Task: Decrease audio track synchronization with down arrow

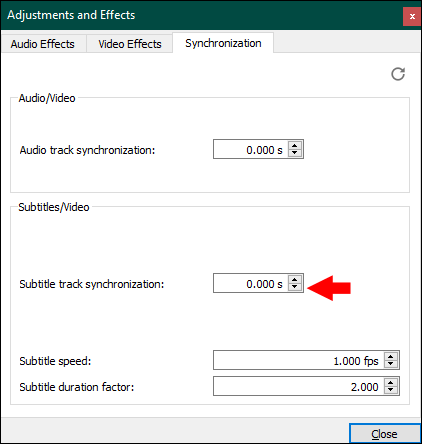Action: pos(295,153)
